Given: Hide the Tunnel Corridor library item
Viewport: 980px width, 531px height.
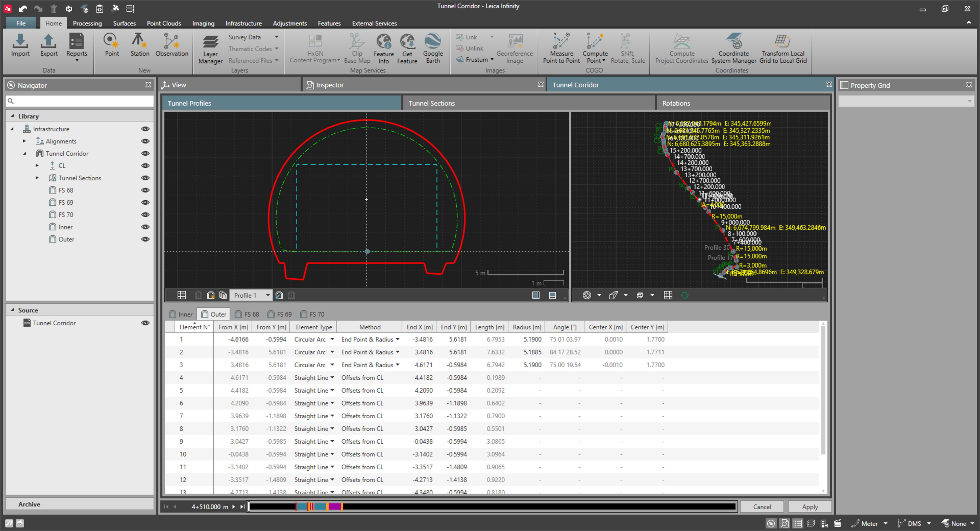Looking at the screenshot, I should pos(145,153).
